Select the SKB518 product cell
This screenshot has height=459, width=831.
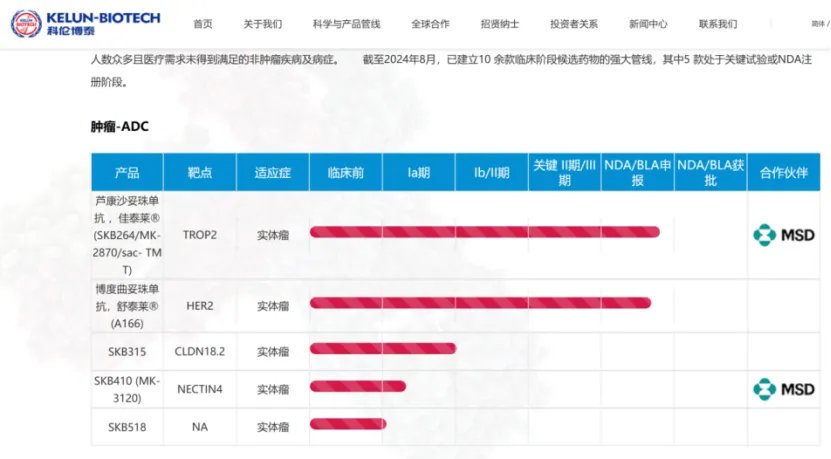(x=127, y=427)
